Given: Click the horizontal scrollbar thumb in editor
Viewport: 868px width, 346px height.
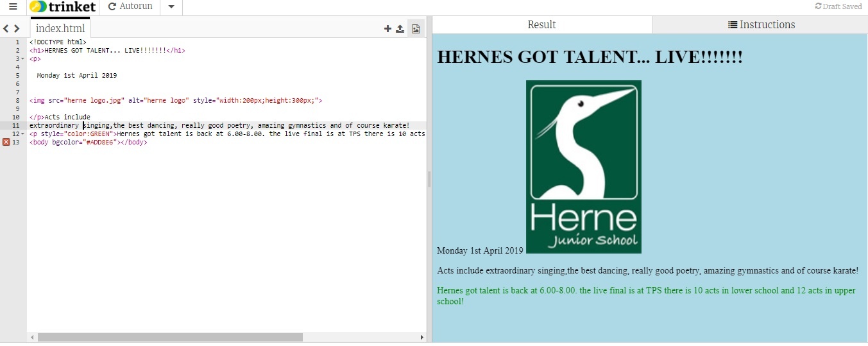Looking at the screenshot, I should click(x=170, y=337).
